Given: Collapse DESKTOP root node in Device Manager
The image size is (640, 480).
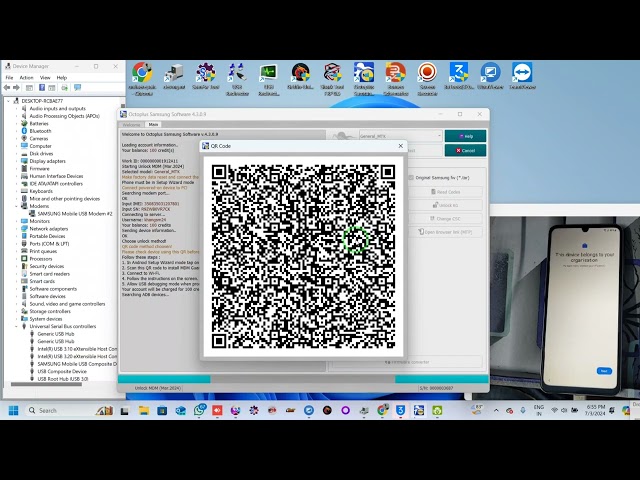Looking at the screenshot, I should tap(8, 101).
